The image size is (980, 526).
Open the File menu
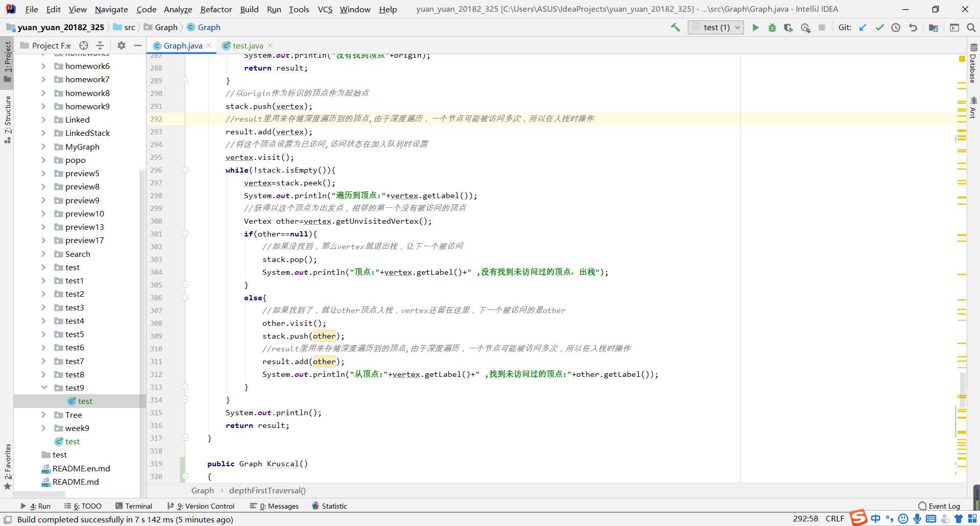[32, 9]
